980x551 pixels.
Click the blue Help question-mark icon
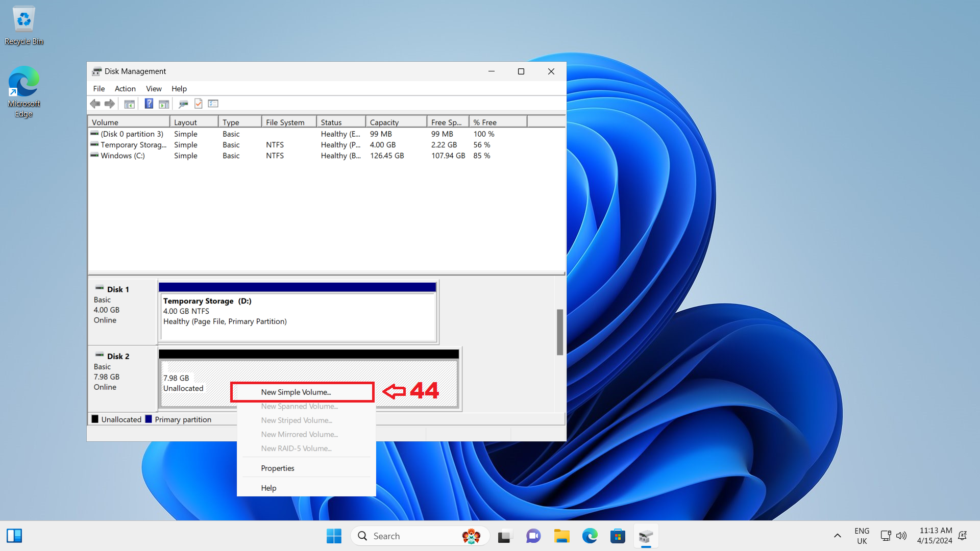[149, 104]
